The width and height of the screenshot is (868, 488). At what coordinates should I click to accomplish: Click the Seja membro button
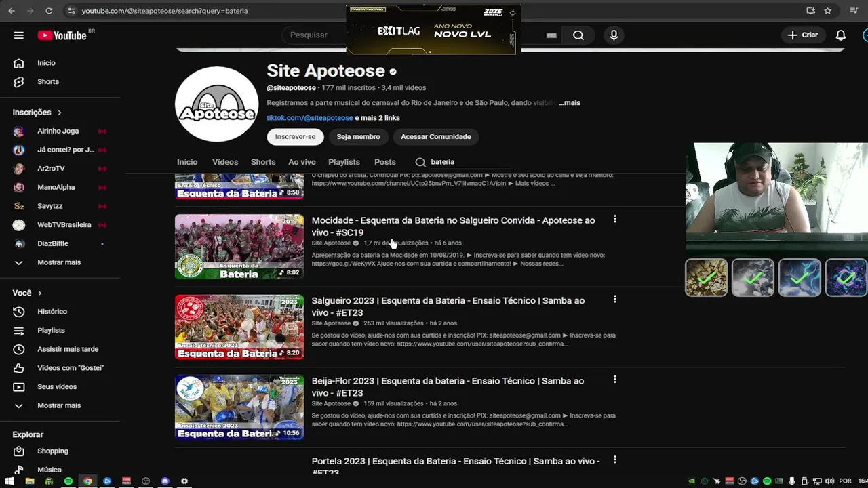(x=358, y=136)
